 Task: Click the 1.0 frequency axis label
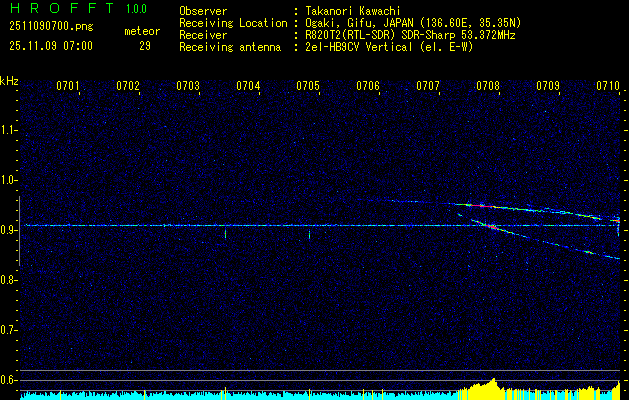coord(9,180)
